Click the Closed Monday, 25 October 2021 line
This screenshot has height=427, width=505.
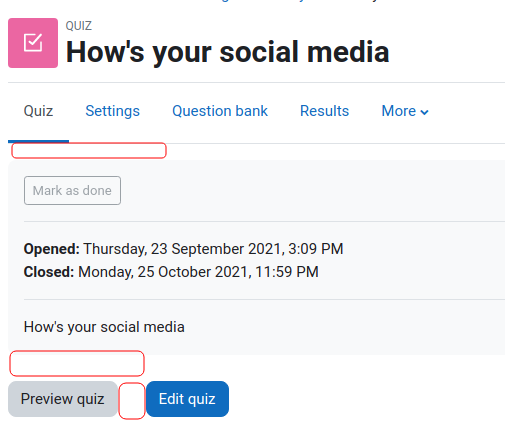(x=171, y=272)
